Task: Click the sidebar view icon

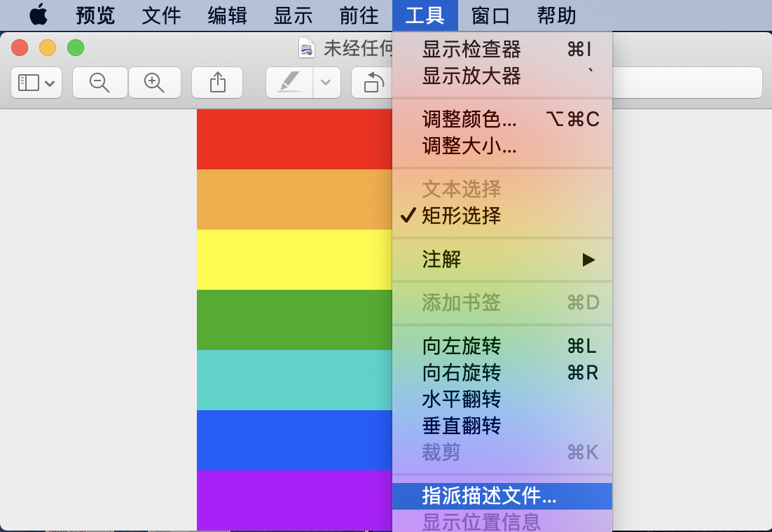Action: pyautogui.click(x=36, y=83)
